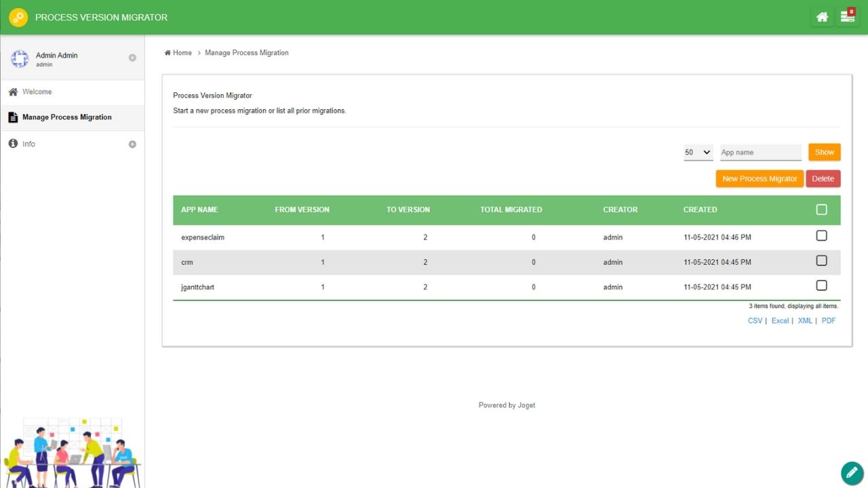Click the Info circle icon in sidebar

13,144
